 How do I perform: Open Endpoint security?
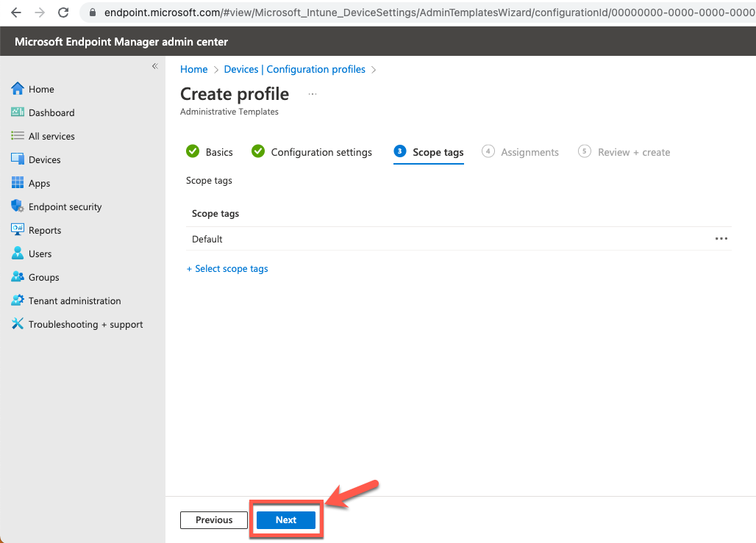click(65, 206)
